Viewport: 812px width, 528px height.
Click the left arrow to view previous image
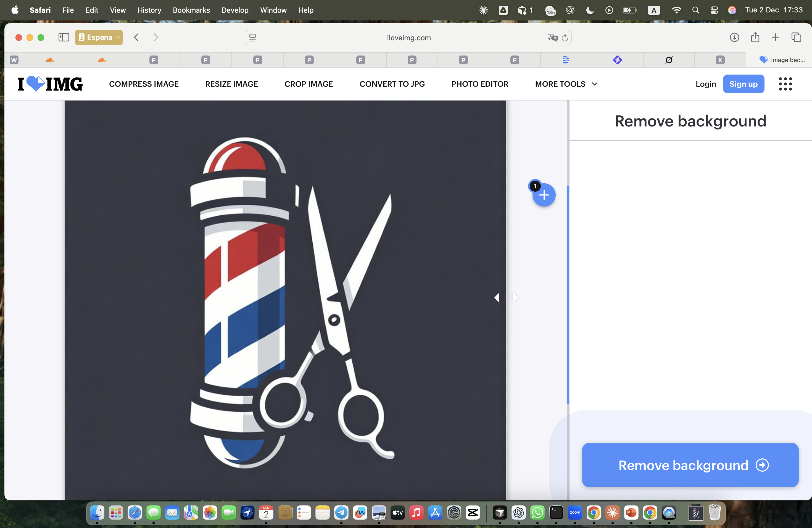[497, 297]
